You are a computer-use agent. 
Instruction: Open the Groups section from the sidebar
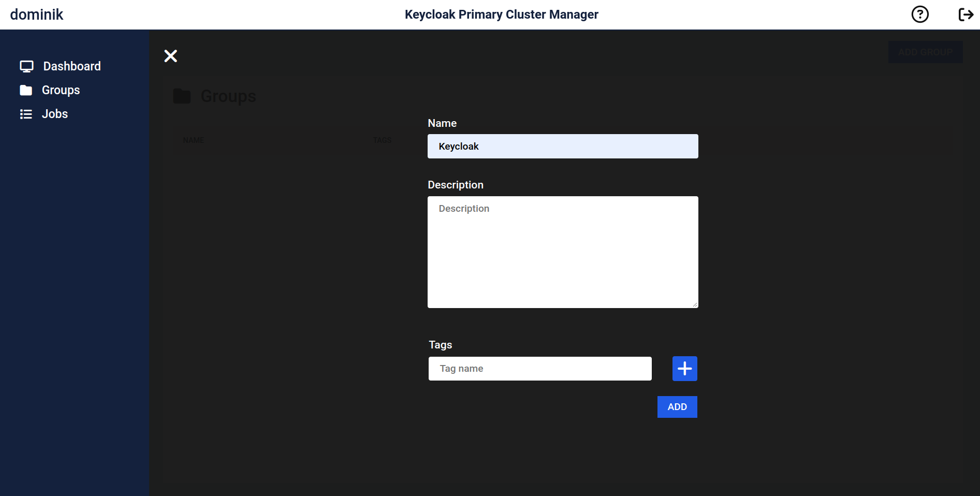click(60, 90)
